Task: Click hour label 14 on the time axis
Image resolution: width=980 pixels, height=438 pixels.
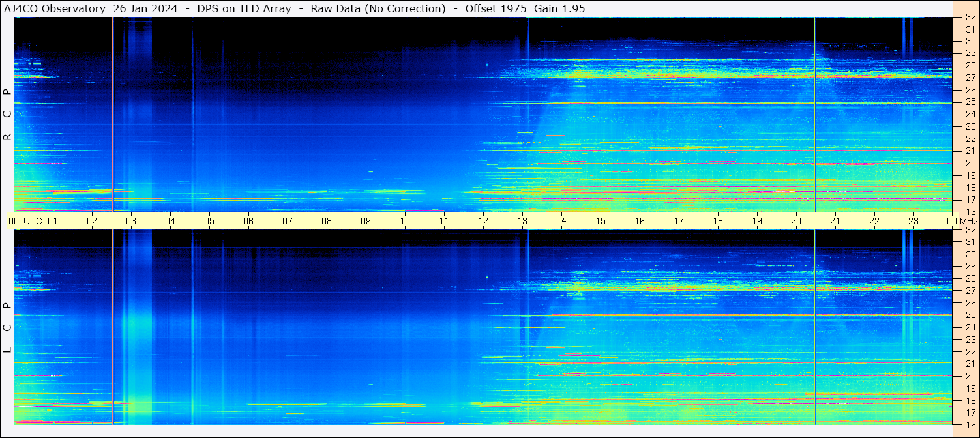Action: point(561,220)
